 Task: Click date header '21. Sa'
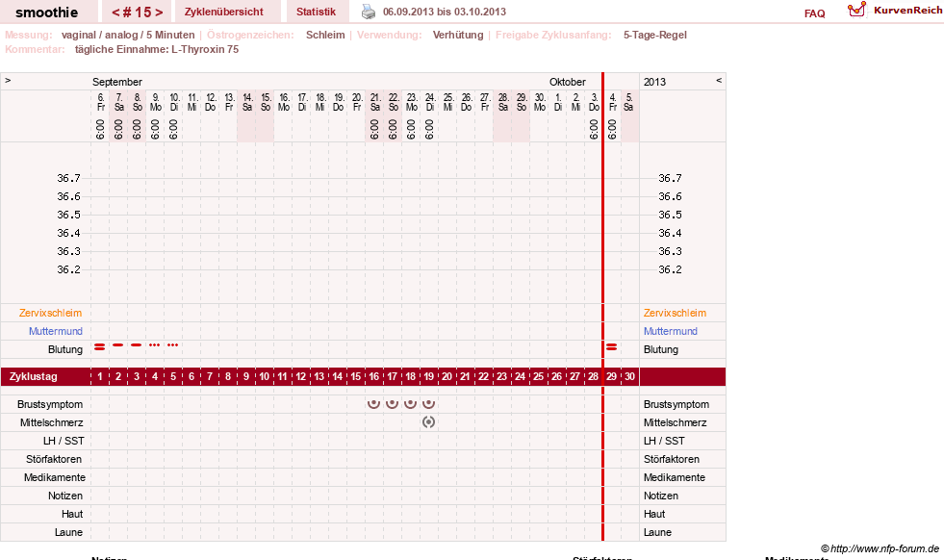tap(375, 102)
